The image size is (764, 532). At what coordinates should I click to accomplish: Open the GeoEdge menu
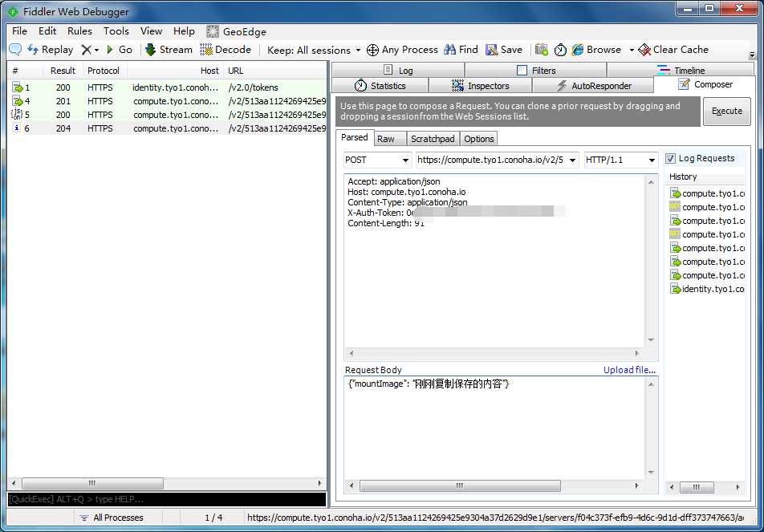236,31
